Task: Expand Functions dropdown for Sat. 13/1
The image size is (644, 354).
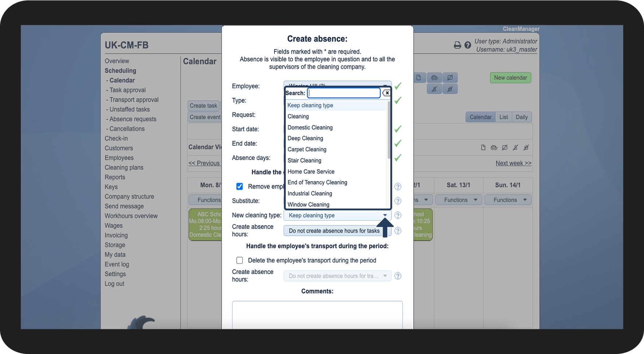Action: [x=458, y=200]
